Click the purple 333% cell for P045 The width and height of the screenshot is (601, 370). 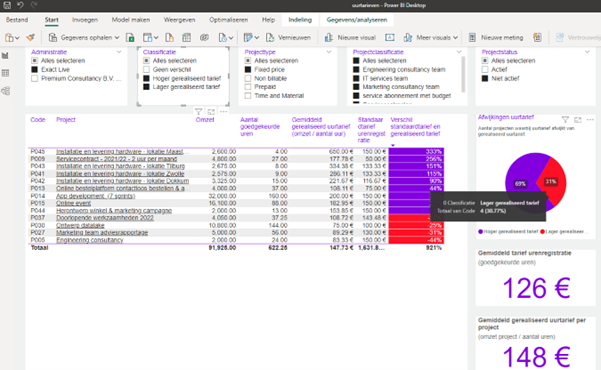coord(416,151)
